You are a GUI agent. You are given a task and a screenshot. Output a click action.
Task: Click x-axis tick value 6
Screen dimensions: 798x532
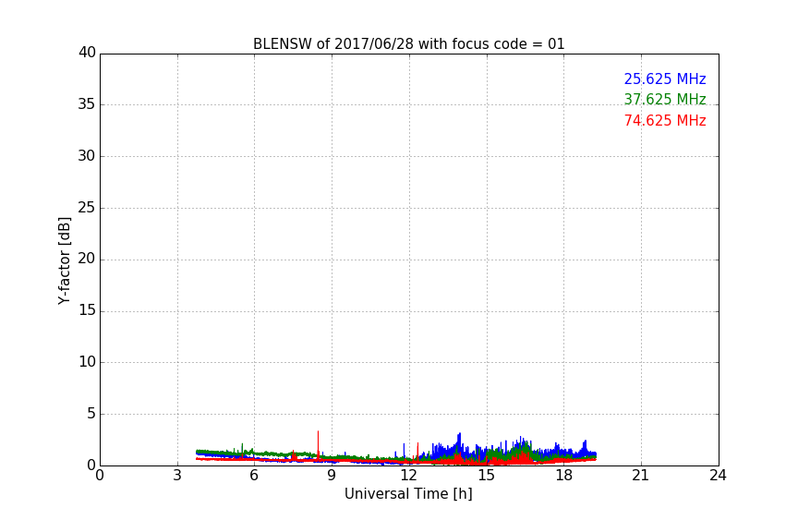(254, 476)
